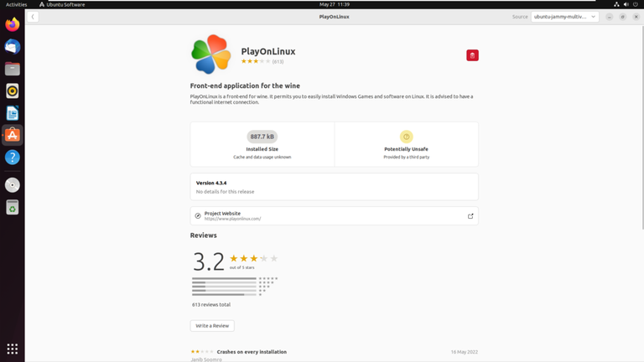This screenshot has height=362, width=644.
Task: Click the Ubuntu Software dock icon
Action: pos(13,136)
